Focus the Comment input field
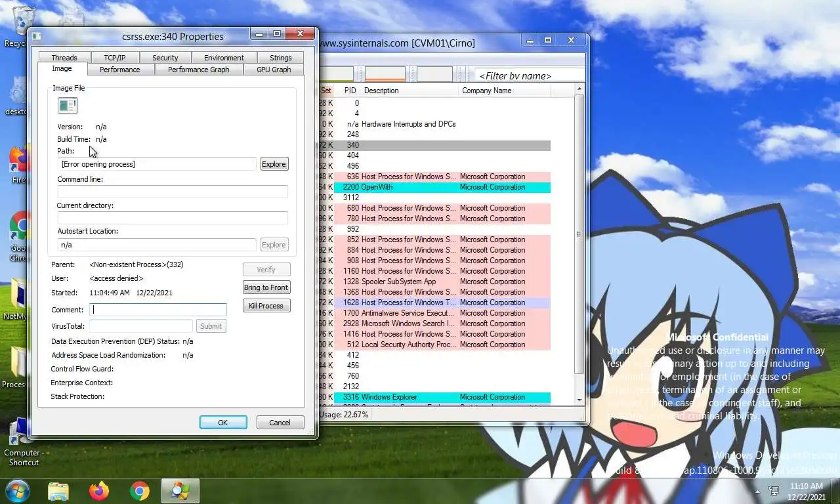The image size is (840, 504). (158, 310)
